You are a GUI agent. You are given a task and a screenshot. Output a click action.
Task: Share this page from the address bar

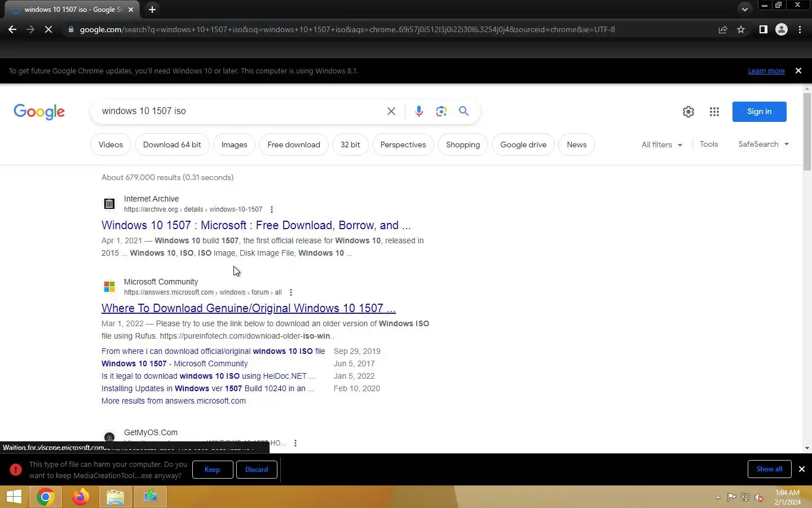click(x=723, y=29)
